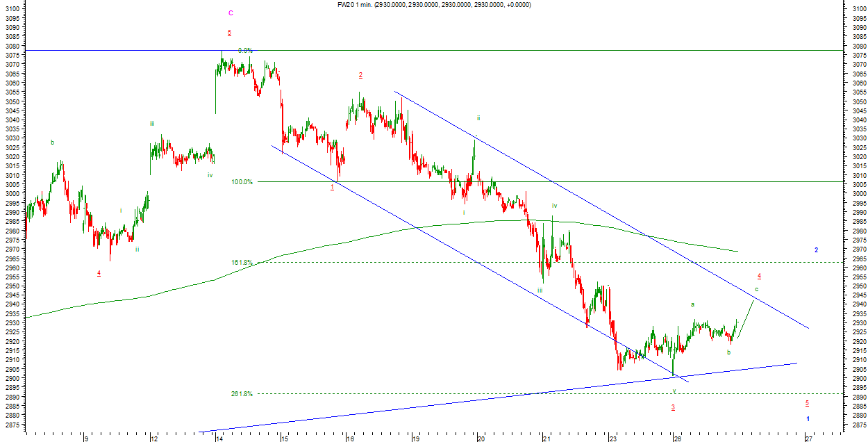Select date '14' on the time axis

(218, 439)
